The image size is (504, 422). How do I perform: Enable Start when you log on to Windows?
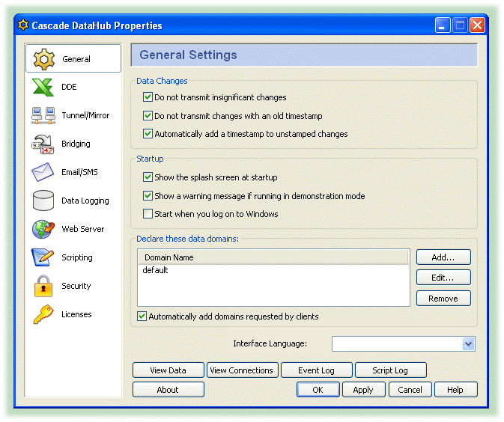tap(148, 213)
